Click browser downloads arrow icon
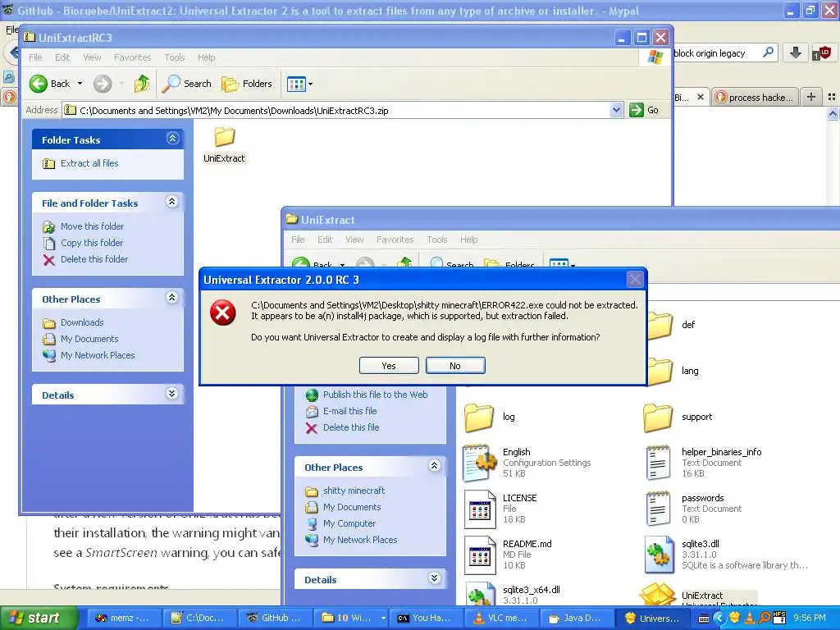 [796, 52]
